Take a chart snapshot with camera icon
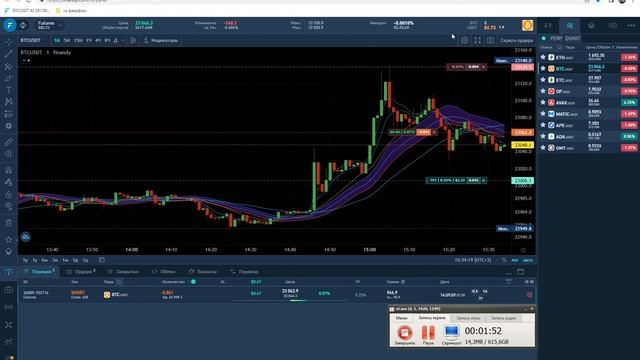640x360 pixels. 490,40
